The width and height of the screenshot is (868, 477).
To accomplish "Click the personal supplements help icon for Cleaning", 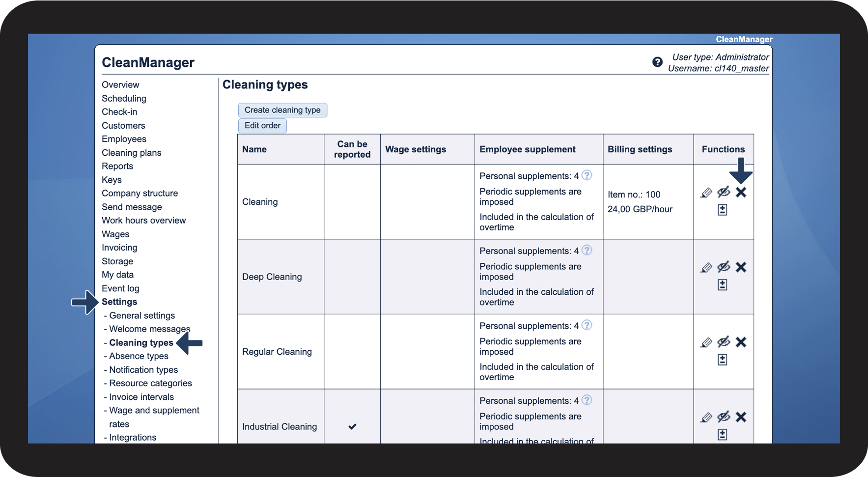I will (x=587, y=175).
